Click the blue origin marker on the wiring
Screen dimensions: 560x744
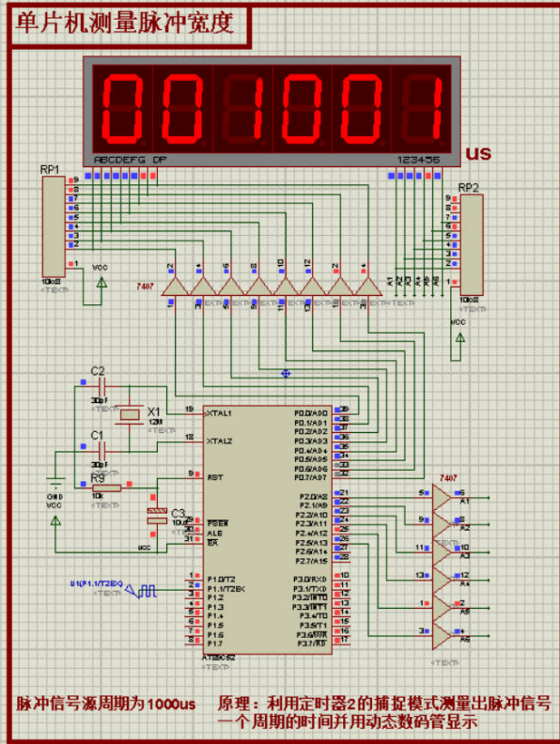[x=286, y=374]
